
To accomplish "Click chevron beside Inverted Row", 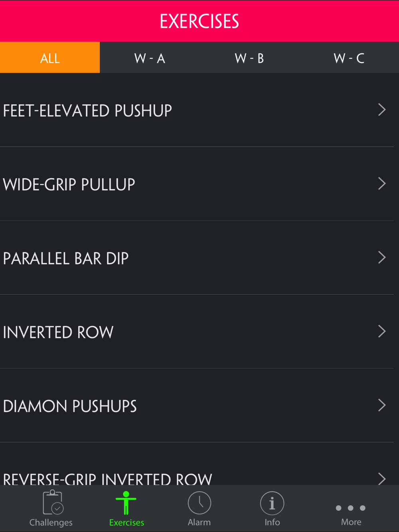I will coord(382,331).
